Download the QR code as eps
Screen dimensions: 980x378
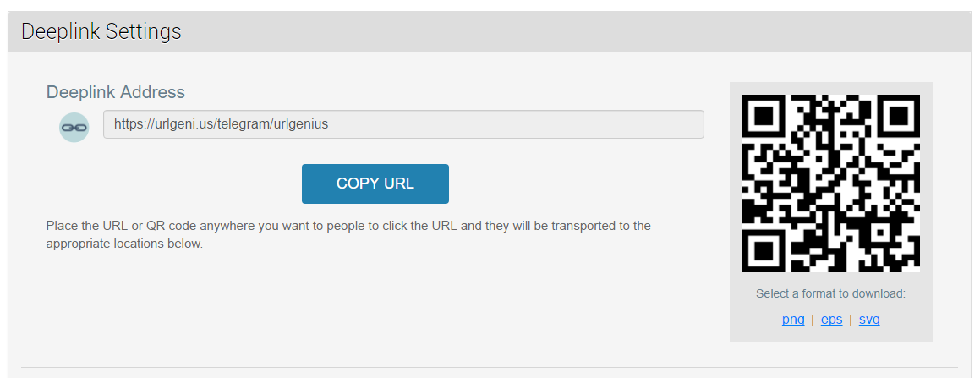[831, 320]
